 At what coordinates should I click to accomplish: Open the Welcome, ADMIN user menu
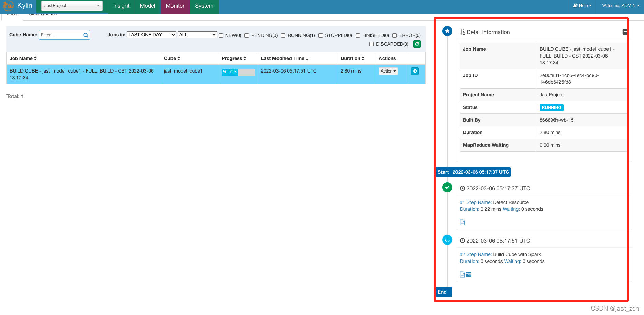620,6
